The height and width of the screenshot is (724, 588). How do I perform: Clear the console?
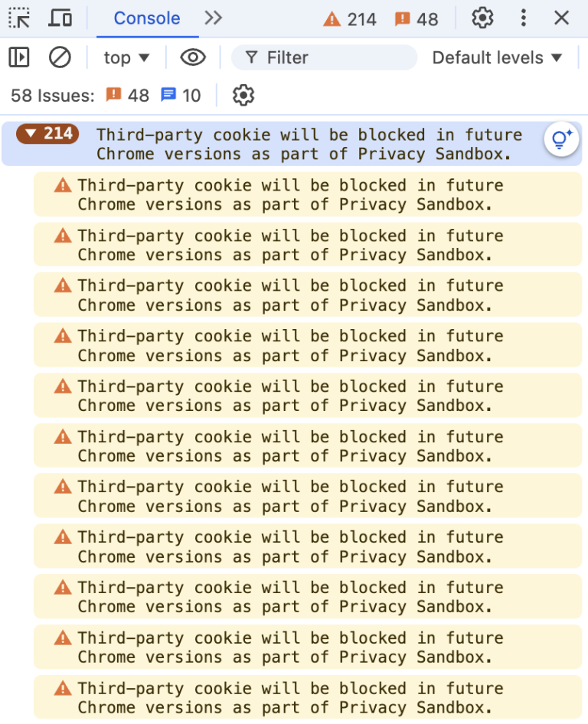point(60,57)
